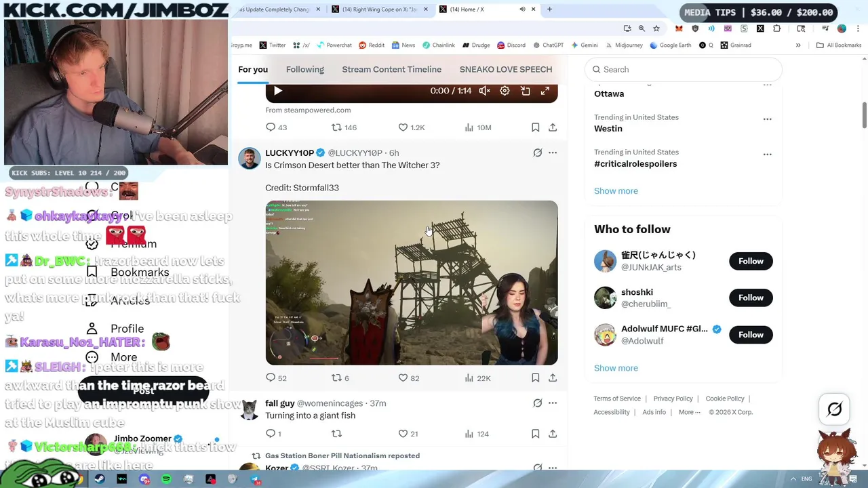Open ChatGPT bookmark in bookmarks bar
Viewport: 868px width, 488px height.
[x=548, y=45]
